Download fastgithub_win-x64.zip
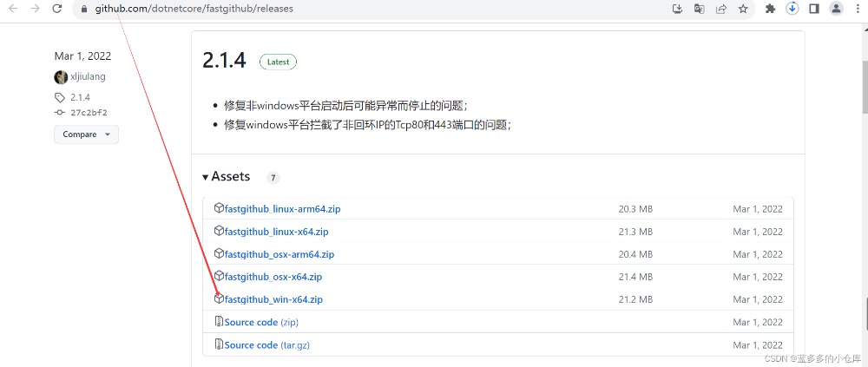 (x=273, y=299)
